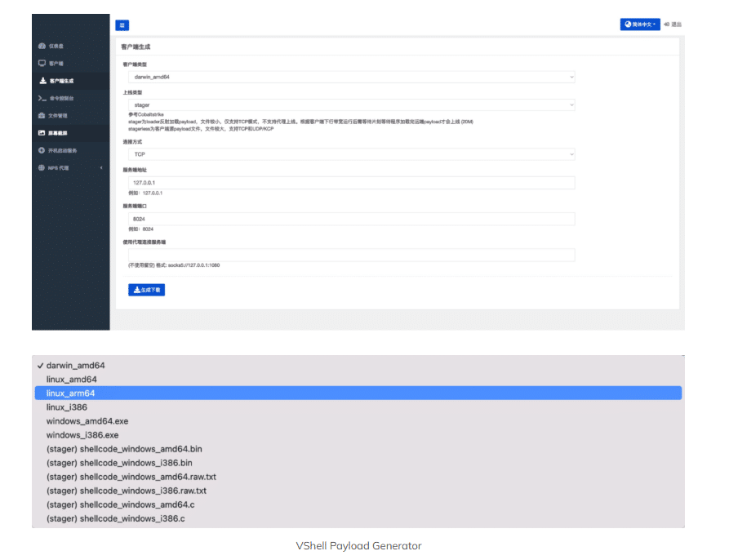Click the globe icon for NPS 代理
This screenshot has height=560, width=729.
(42, 168)
